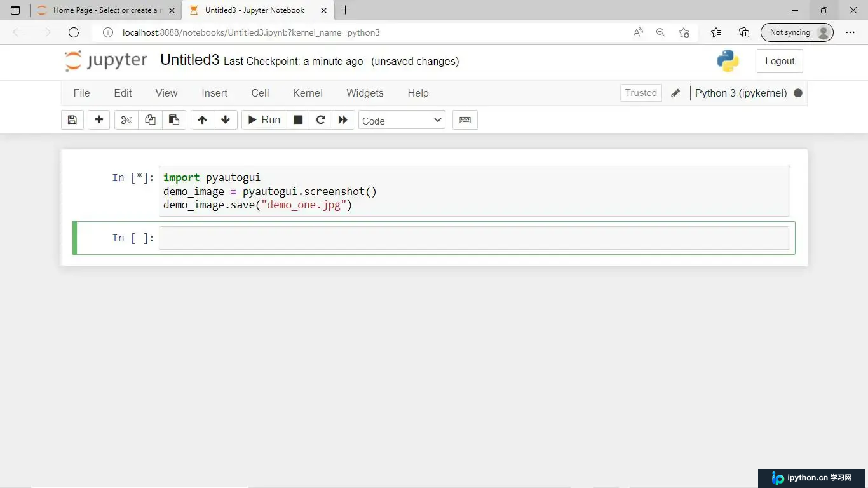Restart kernel and run all cells
The image size is (868, 488).
point(343,120)
